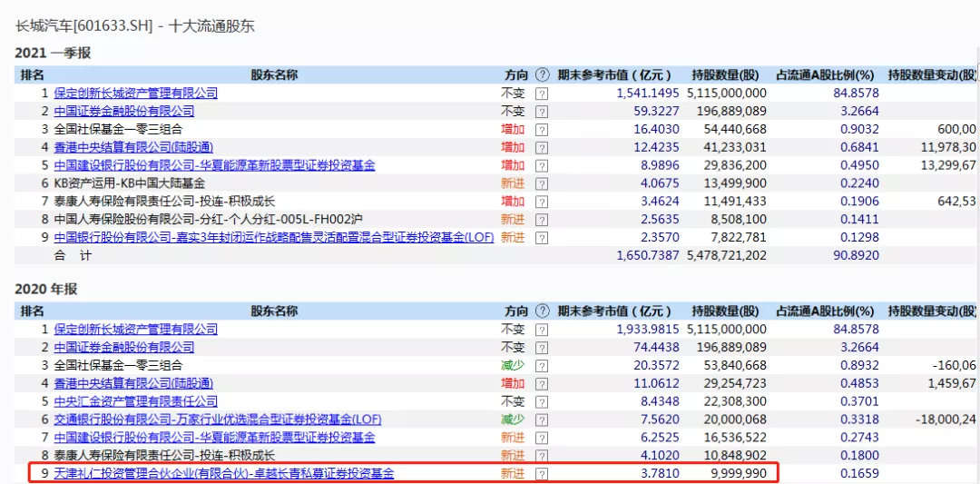Select the market value cell 1,933.9815
The width and height of the screenshot is (980, 484).
coord(648,329)
